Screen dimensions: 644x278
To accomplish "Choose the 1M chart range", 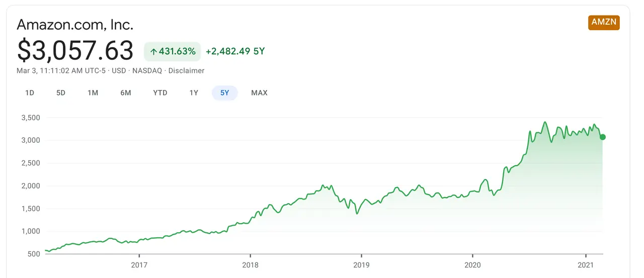I will tap(93, 93).
